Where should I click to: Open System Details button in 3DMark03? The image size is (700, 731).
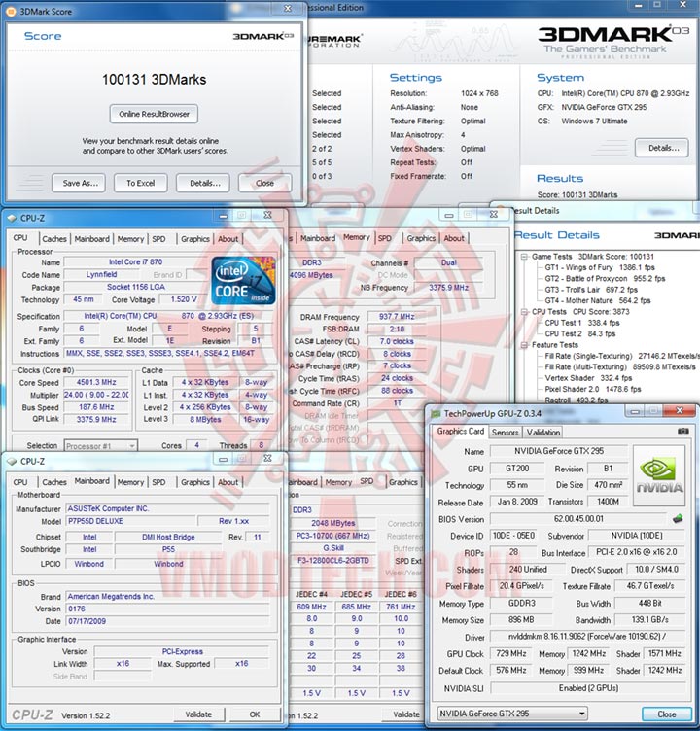coord(662,149)
